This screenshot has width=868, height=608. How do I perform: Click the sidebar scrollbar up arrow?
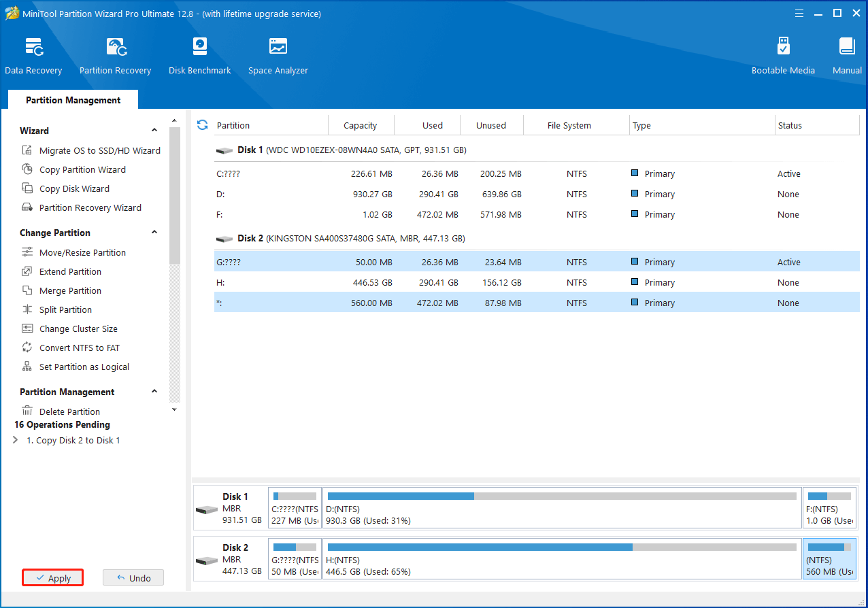(x=174, y=121)
